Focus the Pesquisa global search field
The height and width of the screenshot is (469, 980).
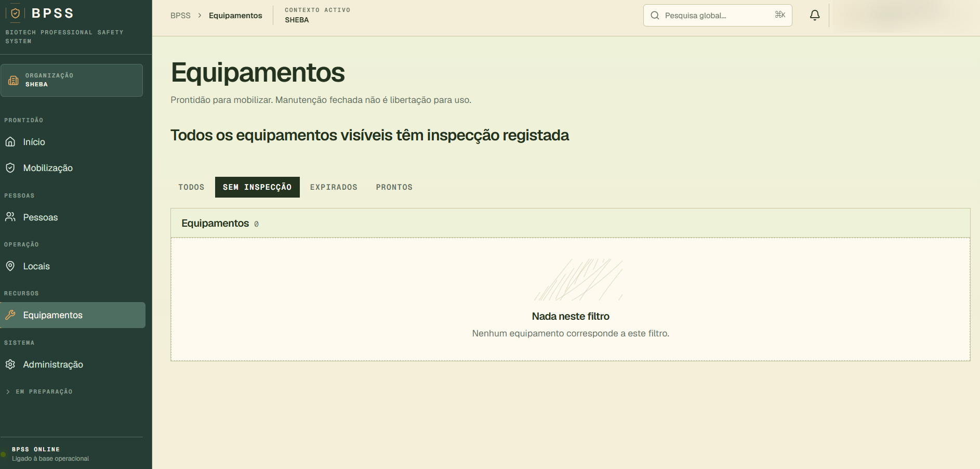pos(718,16)
